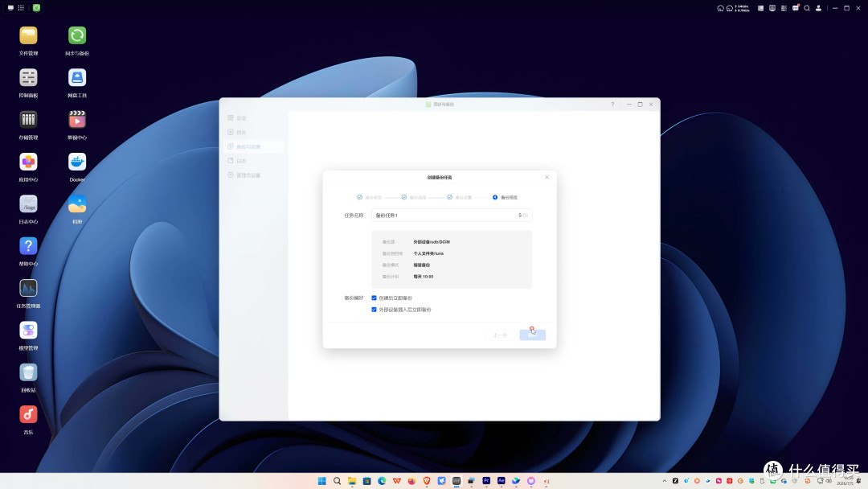The image size is (868, 489).
Task: Click the blue confirm button in dialog
Action: tap(533, 335)
